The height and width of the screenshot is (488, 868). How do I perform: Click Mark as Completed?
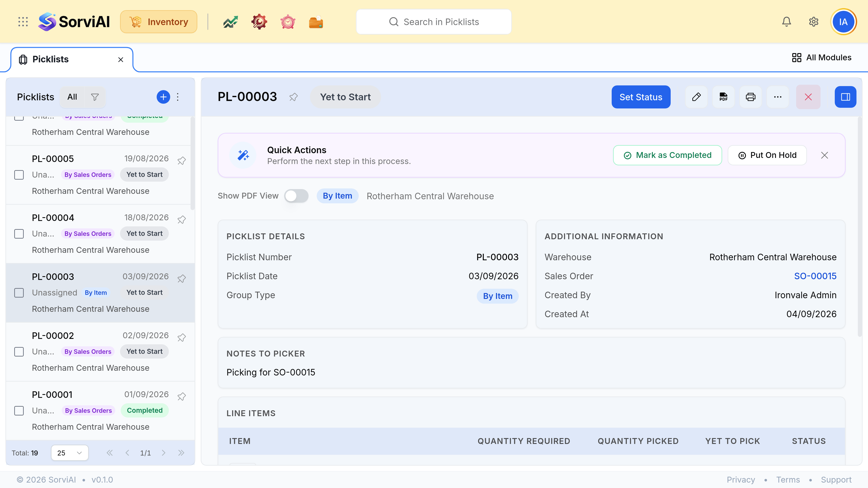(668, 155)
